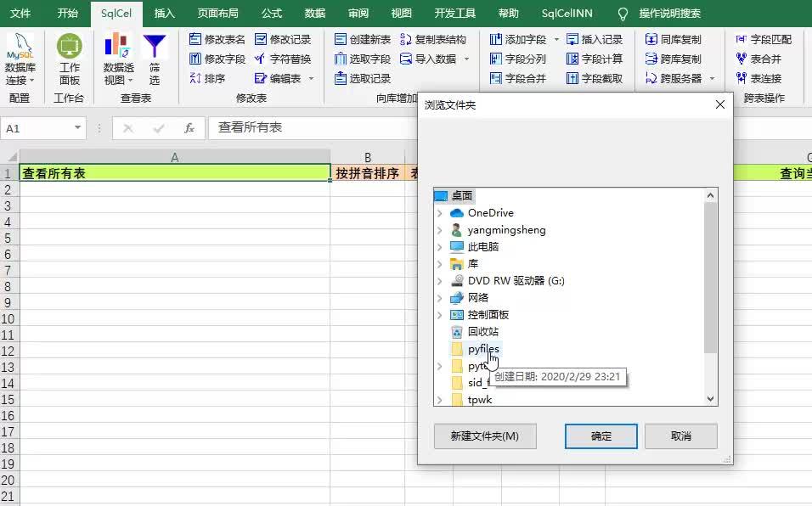Screen dimensions: 812x506
Task: Select the 选取记录 tool
Action: click(x=363, y=79)
